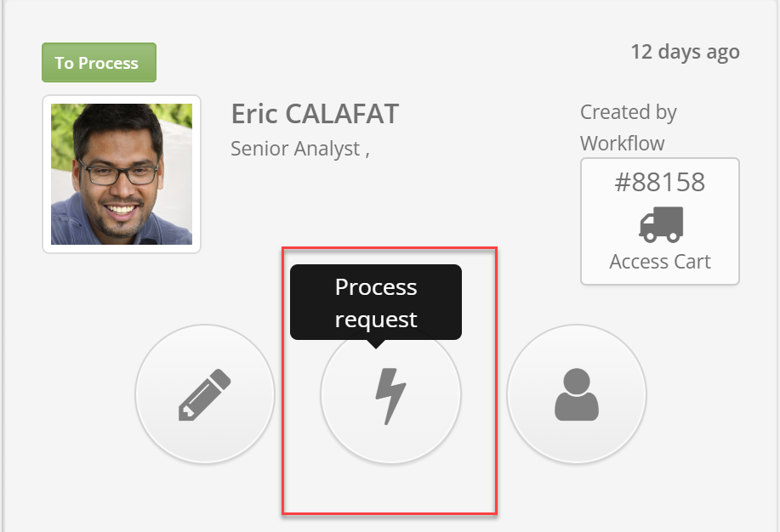Click the word Access below the truck
780x532 pixels.
click(x=639, y=262)
